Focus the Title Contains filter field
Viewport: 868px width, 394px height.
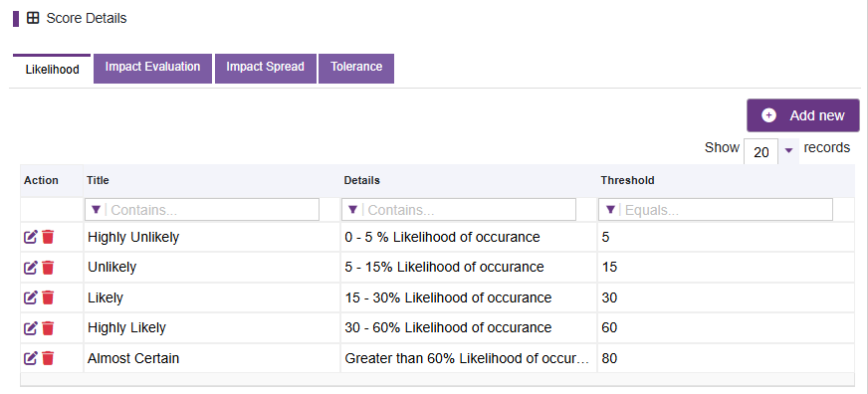coord(202,210)
